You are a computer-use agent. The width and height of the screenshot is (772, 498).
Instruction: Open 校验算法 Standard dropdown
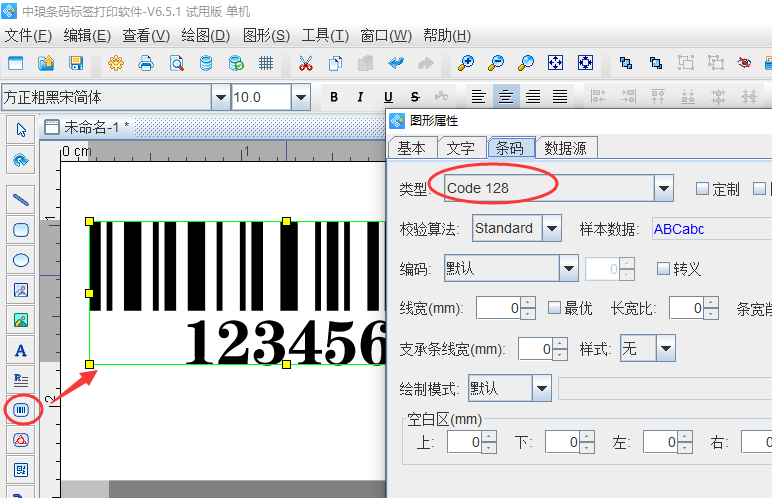pos(552,228)
